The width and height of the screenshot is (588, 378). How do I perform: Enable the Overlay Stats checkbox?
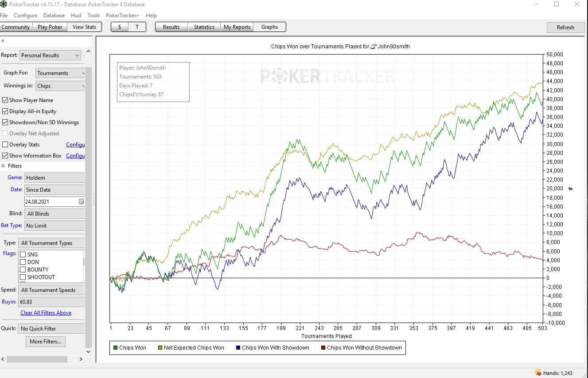[x=5, y=145]
